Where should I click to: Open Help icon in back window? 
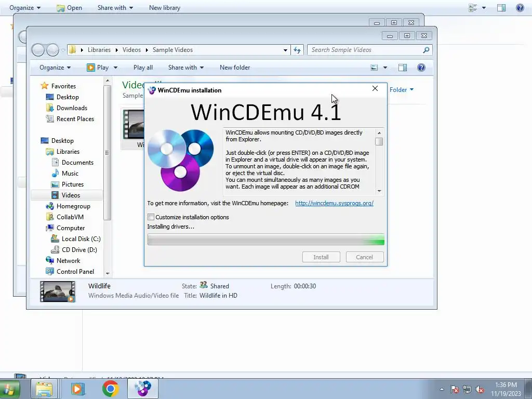[520, 7]
